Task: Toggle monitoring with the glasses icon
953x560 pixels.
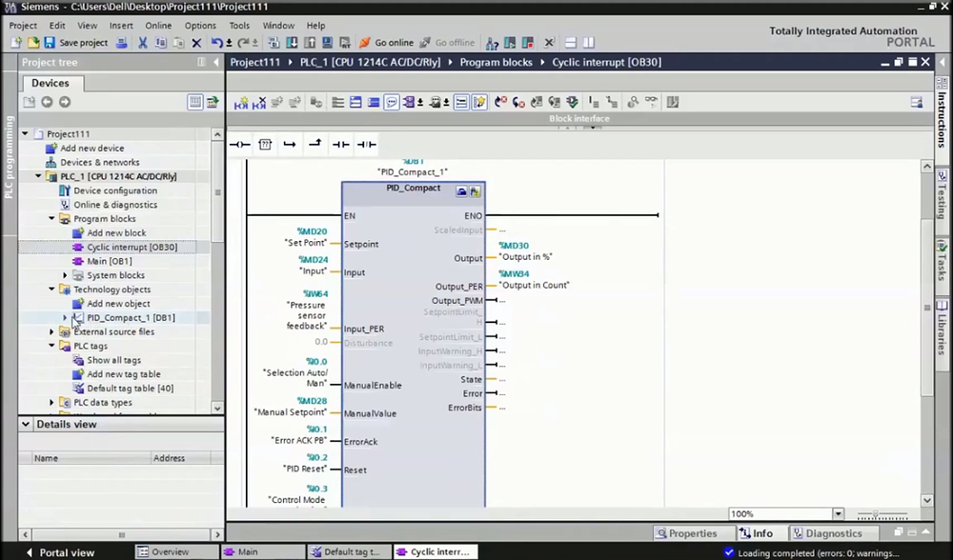Action: tap(649, 102)
